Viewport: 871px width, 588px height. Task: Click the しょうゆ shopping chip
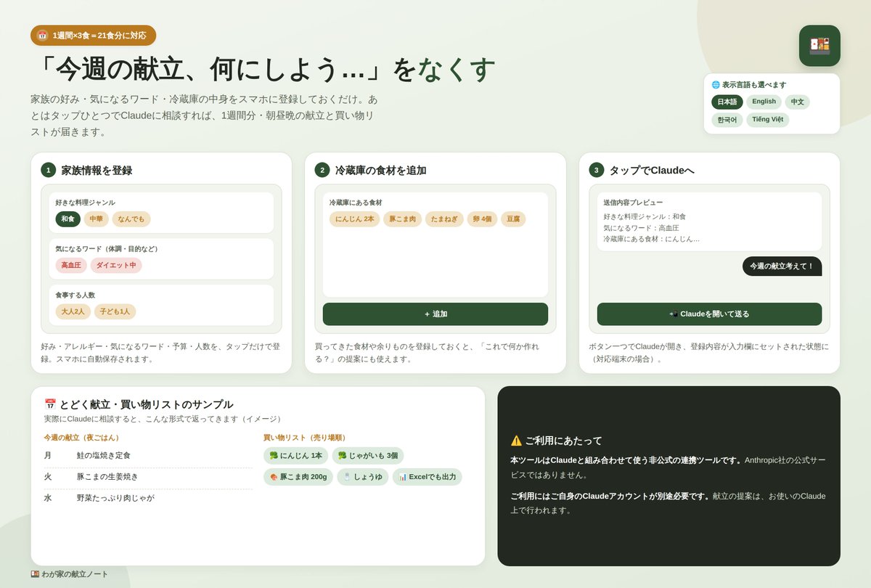pyautogui.click(x=363, y=477)
